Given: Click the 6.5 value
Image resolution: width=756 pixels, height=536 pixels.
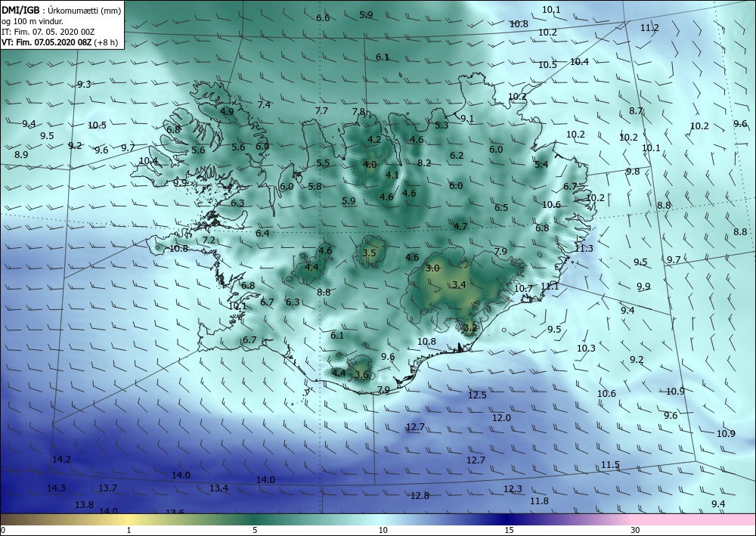Looking at the screenshot, I should click(x=501, y=207).
